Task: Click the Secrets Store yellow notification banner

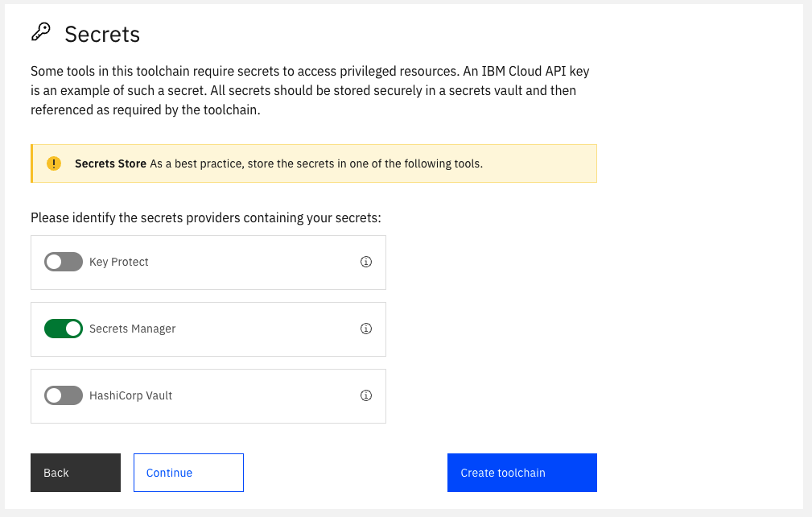Action: pos(313,163)
